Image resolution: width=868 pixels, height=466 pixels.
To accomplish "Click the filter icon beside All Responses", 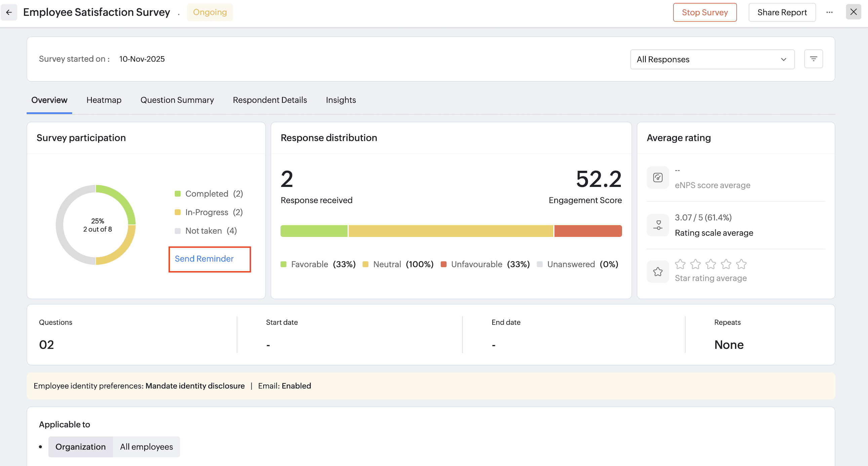I will click(814, 59).
